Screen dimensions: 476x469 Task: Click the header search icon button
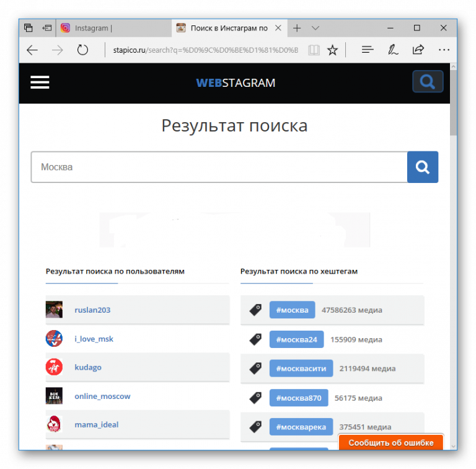(x=428, y=81)
